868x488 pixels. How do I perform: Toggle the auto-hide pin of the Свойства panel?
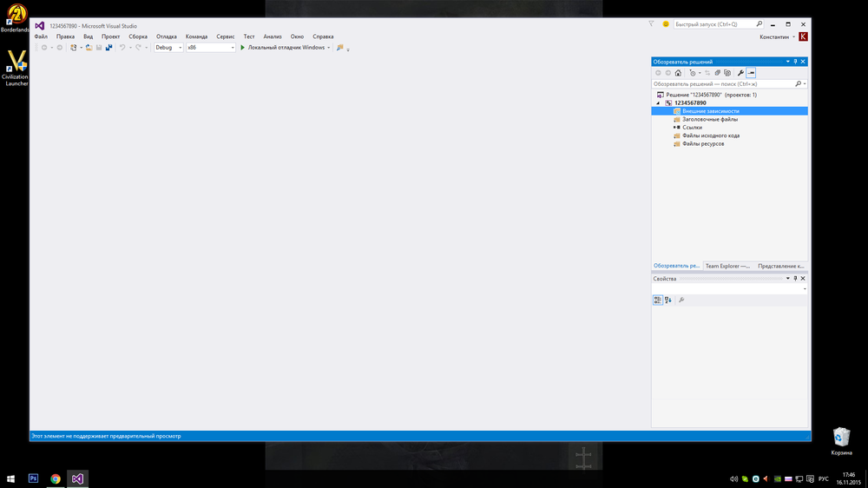point(795,279)
